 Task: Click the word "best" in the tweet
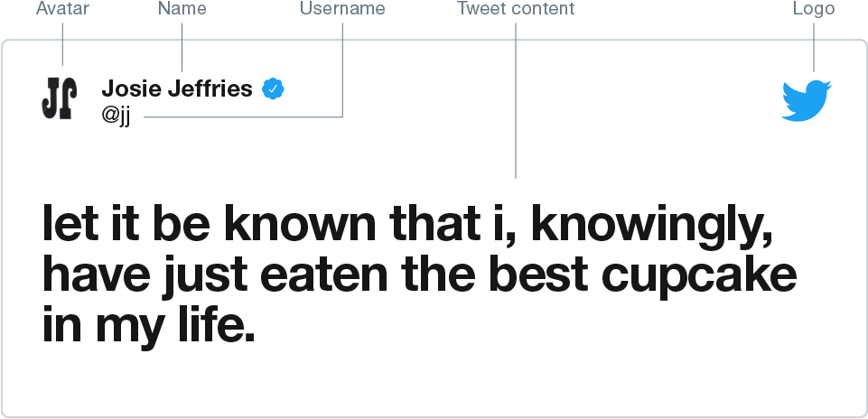coord(538,275)
